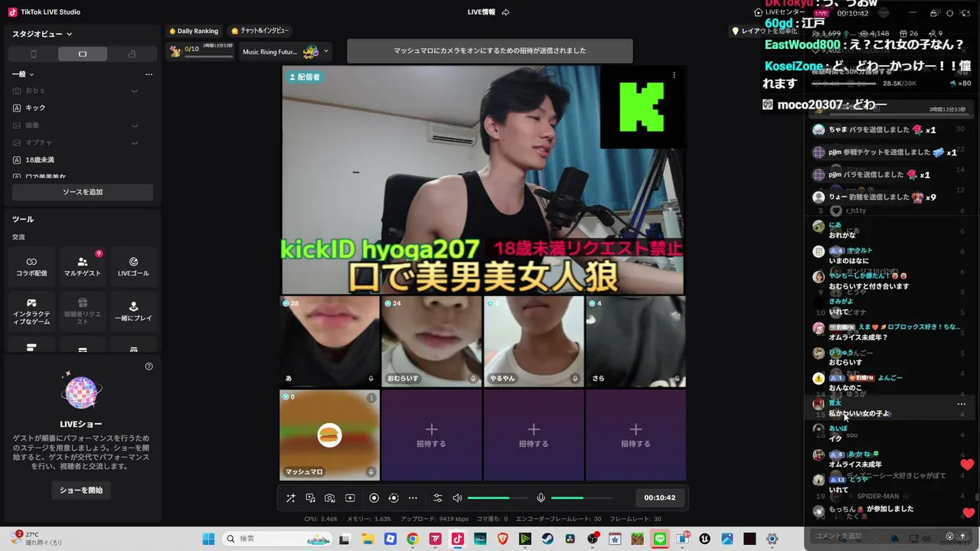Open the 一般 scene more options
This screenshot has width=980, height=551.
click(x=149, y=74)
